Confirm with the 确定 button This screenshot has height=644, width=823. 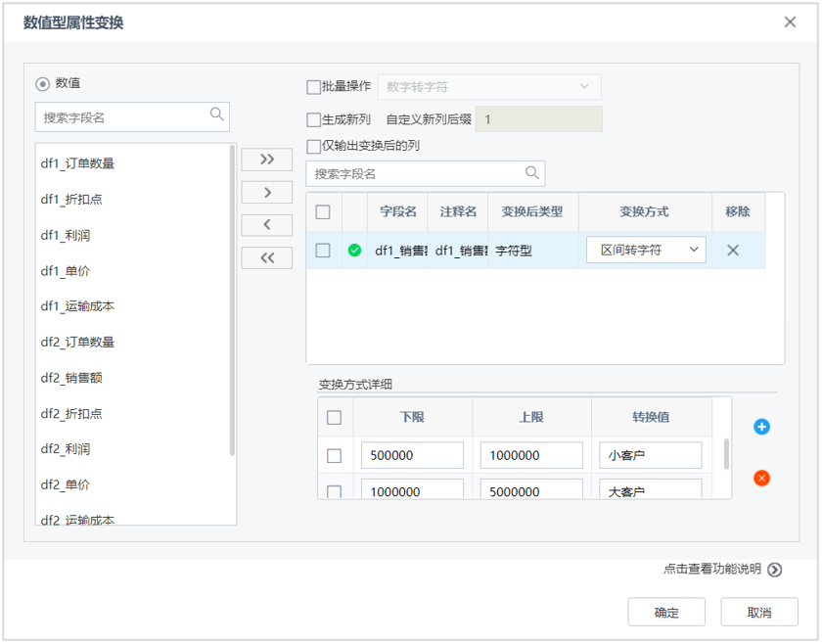click(666, 612)
